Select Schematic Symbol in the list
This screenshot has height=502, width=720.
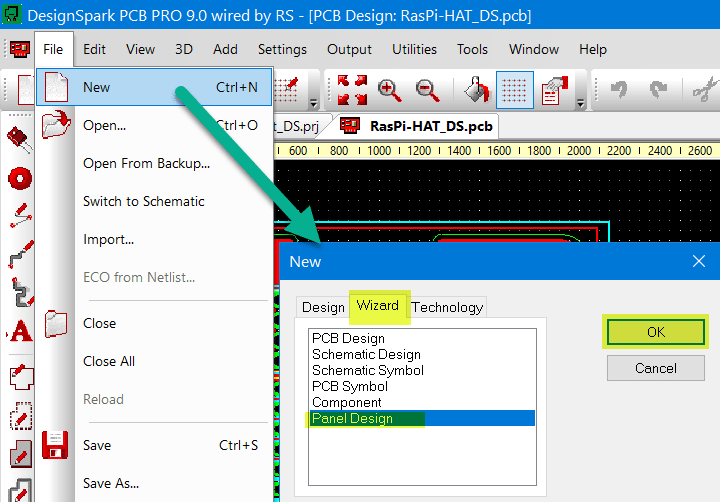[422, 371]
